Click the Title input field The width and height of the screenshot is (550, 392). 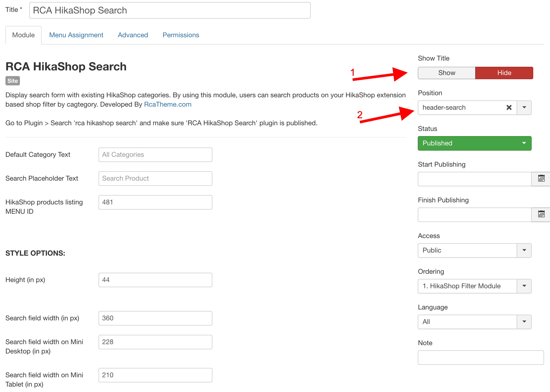coord(170,10)
